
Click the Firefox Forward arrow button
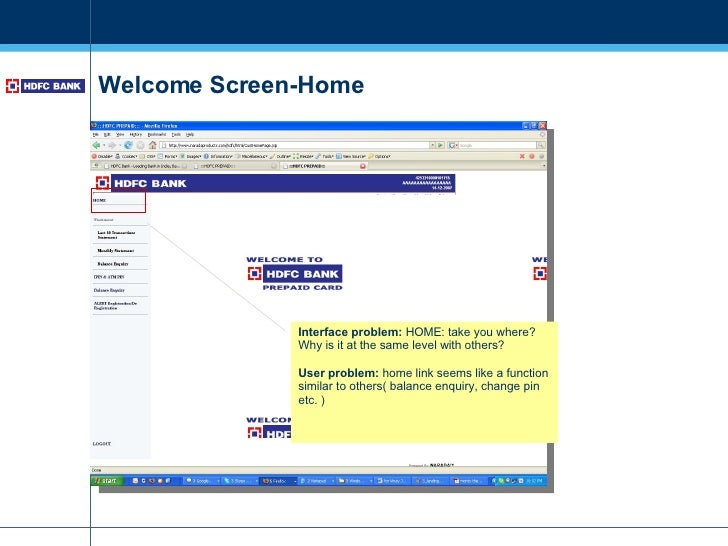112,145
